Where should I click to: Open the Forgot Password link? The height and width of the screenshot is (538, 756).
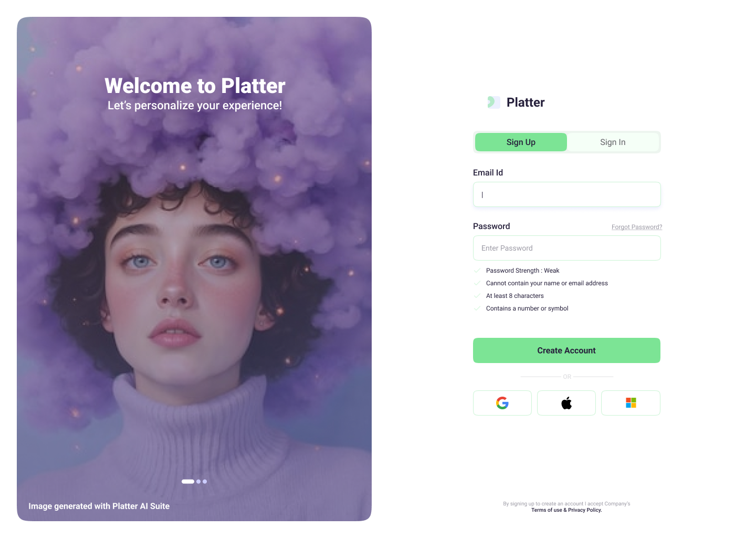coord(637,227)
